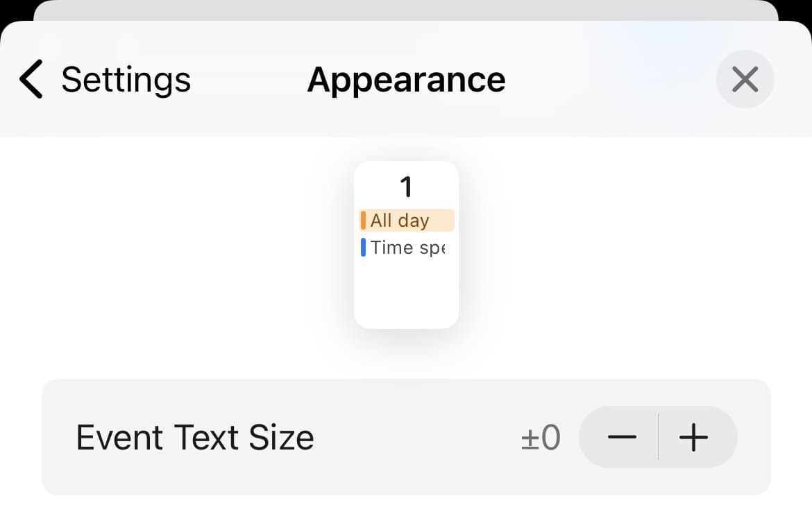
Task: Close the Appearance sheet with X
Action: click(x=745, y=79)
